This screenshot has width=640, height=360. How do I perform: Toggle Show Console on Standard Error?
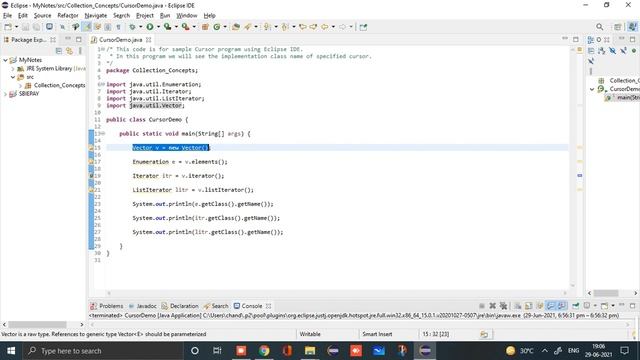[562, 306]
